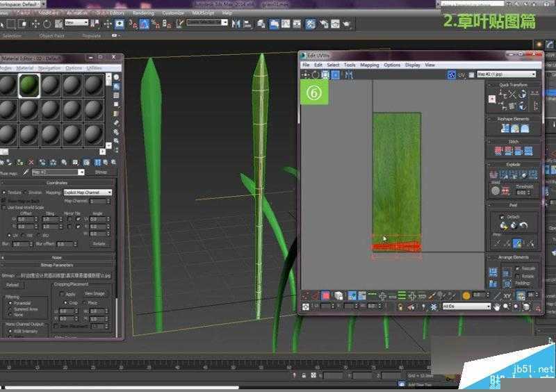
Task: Select the green material sample sphere
Action: coord(28,85)
